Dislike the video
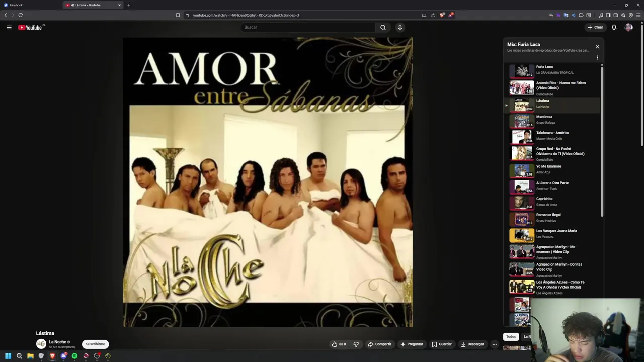The height and width of the screenshot is (362, 644). coord(356,344)
